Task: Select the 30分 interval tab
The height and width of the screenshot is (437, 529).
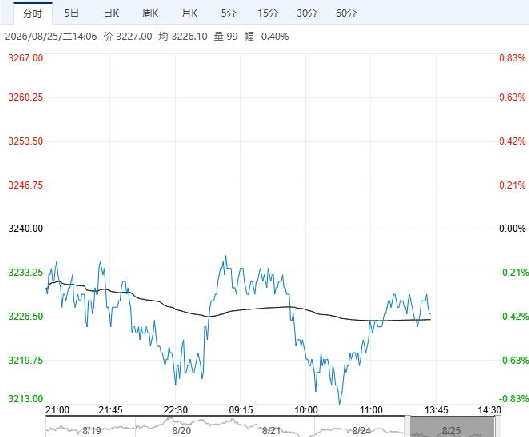Action: click(307, 13)
